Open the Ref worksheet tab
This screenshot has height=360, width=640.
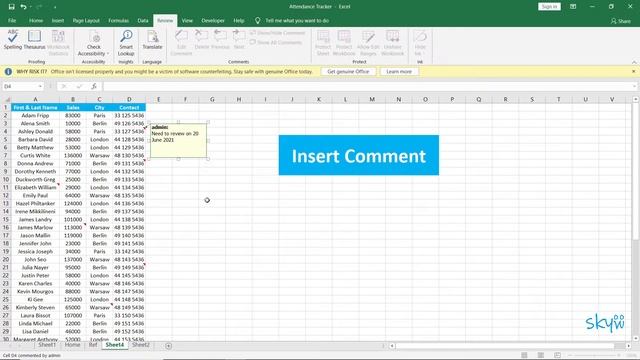(93, 345)
